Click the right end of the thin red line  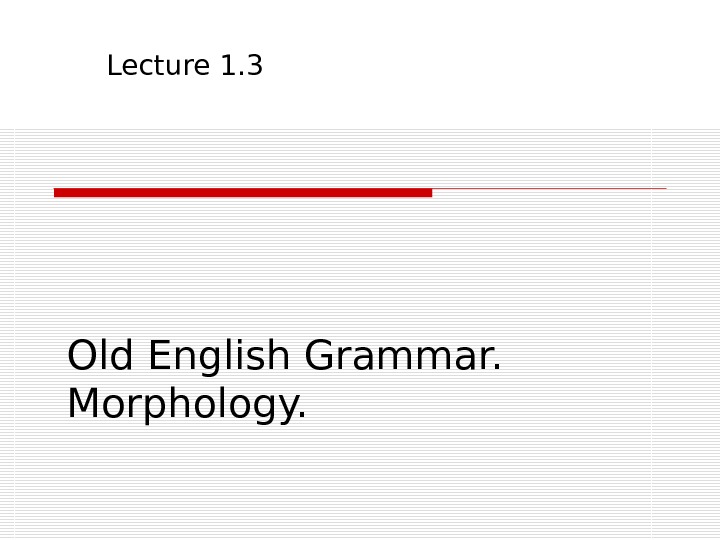[x=663, y=188]
